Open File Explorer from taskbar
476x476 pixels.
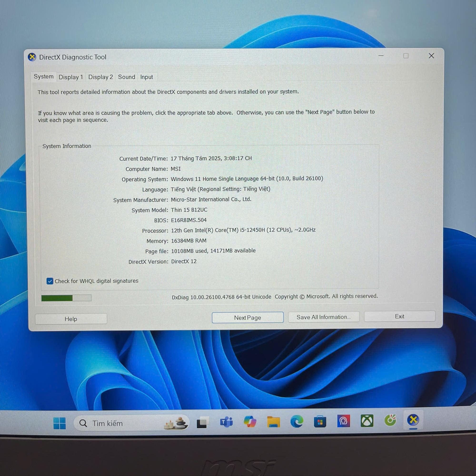[x=273, y=421]
